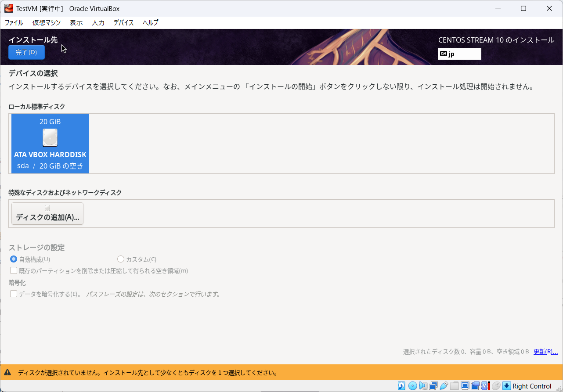Enable the カスタム storage configuration option
The width and height of the screenshot is (563, 392).
point(121,259)
